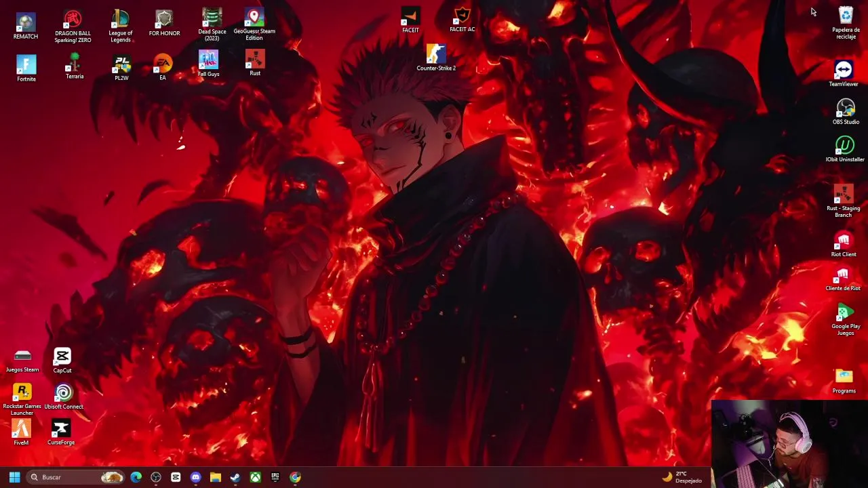Open OBS Studio from the taskbar
The image size is (868, 488).
point(156,477)
